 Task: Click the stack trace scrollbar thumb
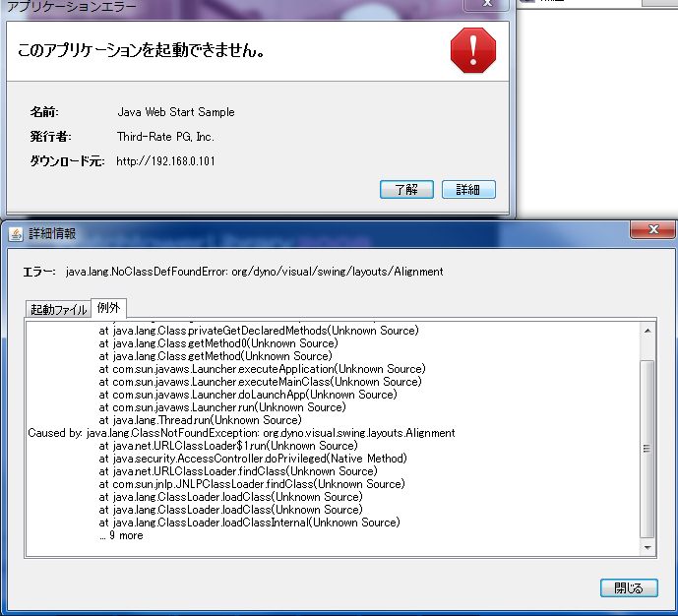click(x=647, y=449)
